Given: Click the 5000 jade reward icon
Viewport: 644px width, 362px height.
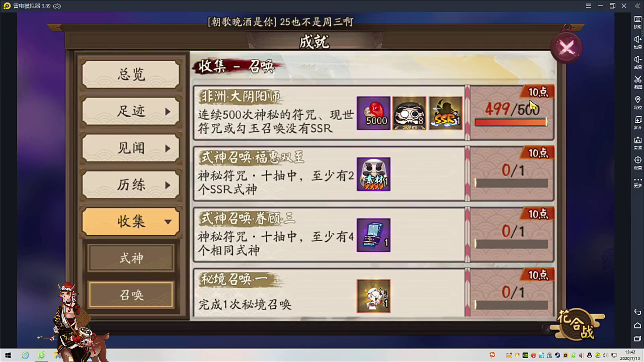Looking at the screenshot, I should tap(373, 113).
